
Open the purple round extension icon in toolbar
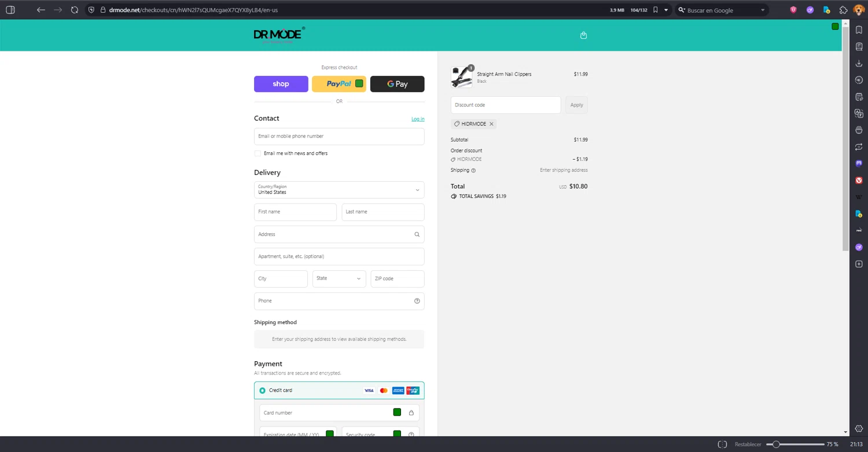click(810, 10)
